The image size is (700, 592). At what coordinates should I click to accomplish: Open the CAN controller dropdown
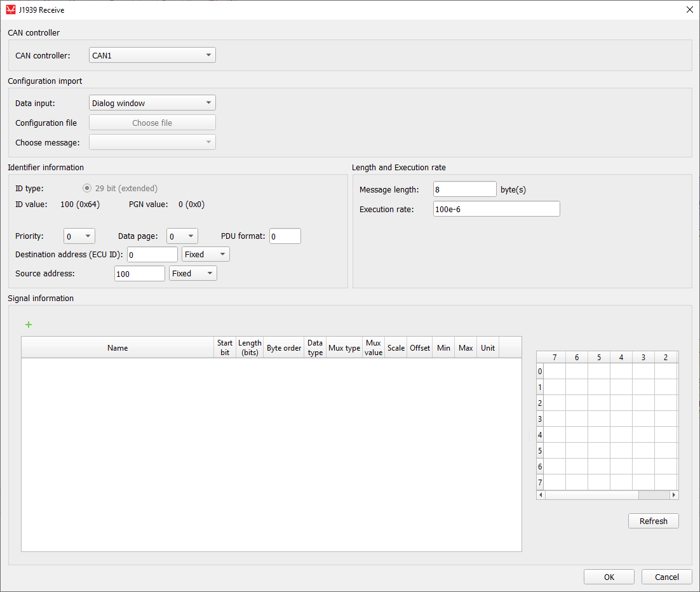tap(152, 55)
